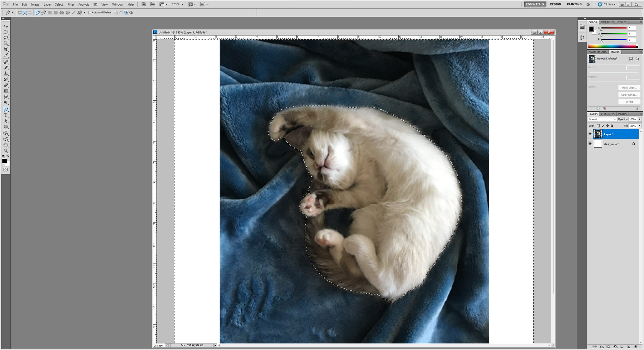
Task: Open the layer Opacity slider arrow
Action: (639, 119)
